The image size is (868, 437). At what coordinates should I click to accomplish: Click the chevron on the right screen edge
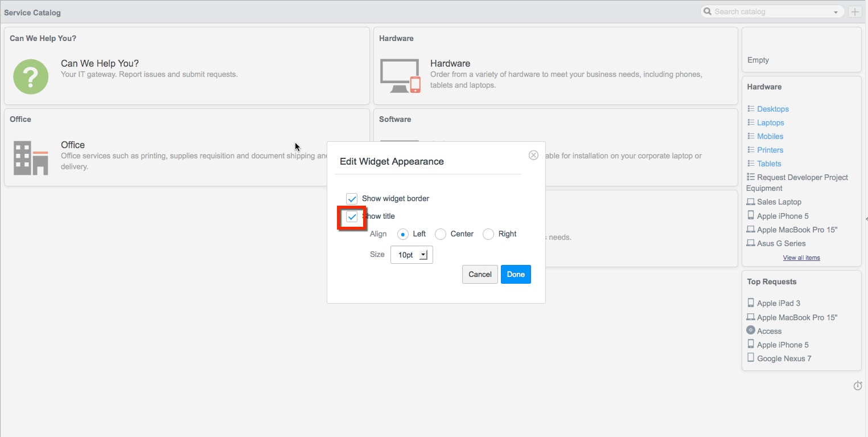[x=866, y=218]
